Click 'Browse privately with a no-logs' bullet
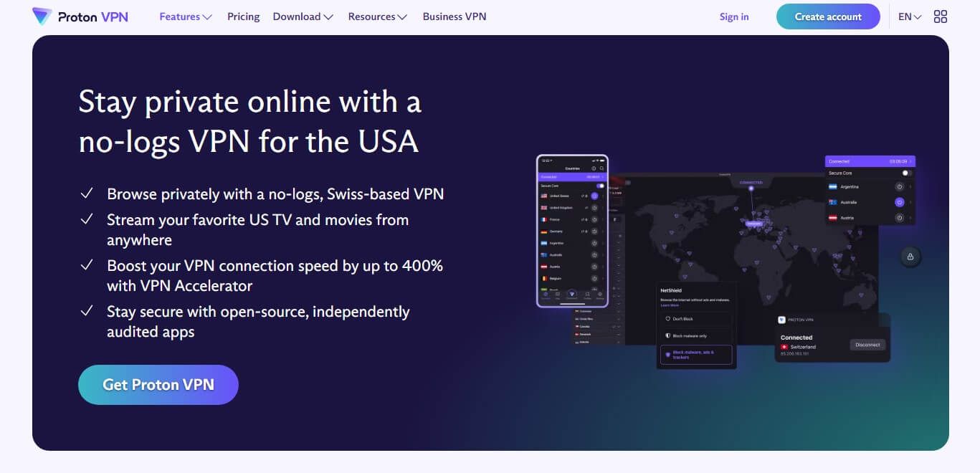This screenshot has height=473, width=980. click(x=275, y=193)
